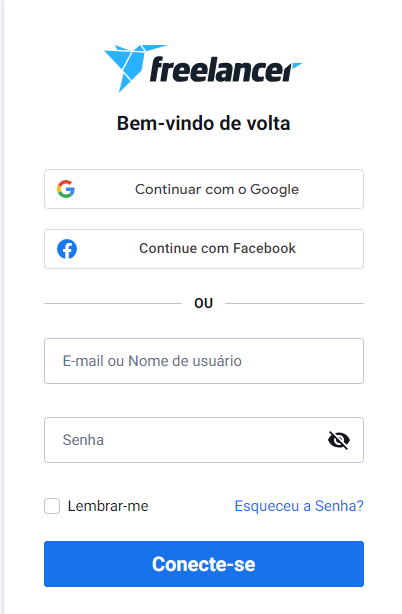Click the 'OU' divider label
Screen dimensions: 402x614
[x=204, y=303]
